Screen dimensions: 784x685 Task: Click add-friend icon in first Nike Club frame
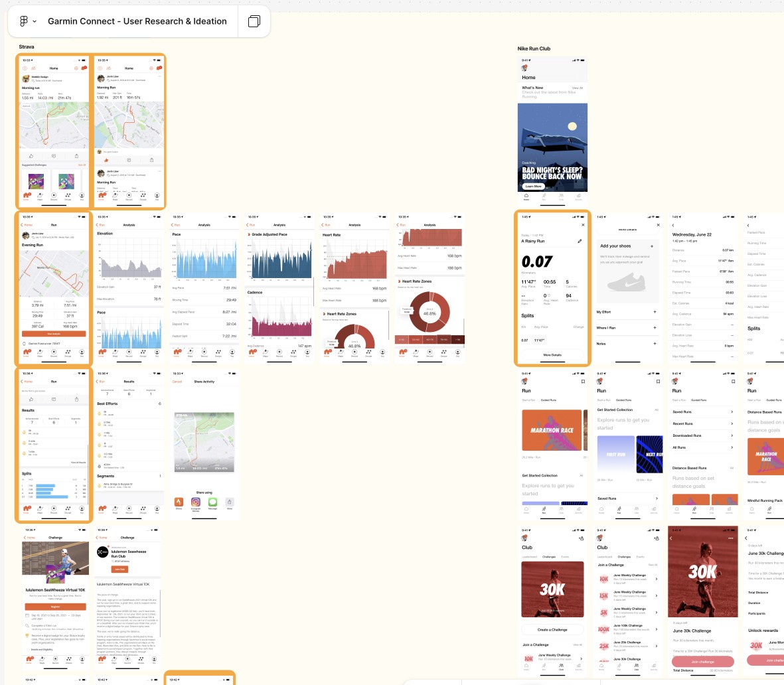tap(581, 538)
